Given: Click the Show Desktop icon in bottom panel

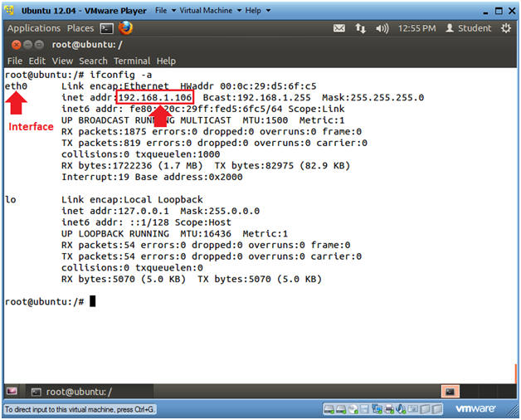Looking at the screenshot, I should point(12,391).
